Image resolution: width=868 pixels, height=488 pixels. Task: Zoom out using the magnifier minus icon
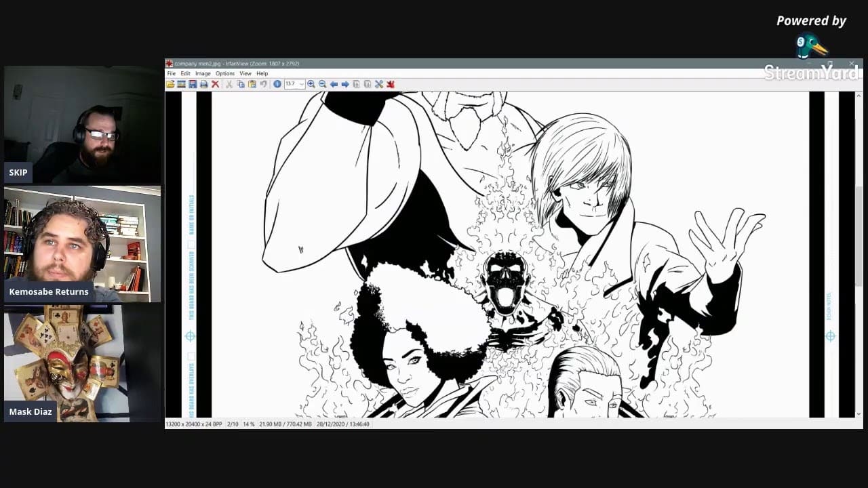pos(321,84)
